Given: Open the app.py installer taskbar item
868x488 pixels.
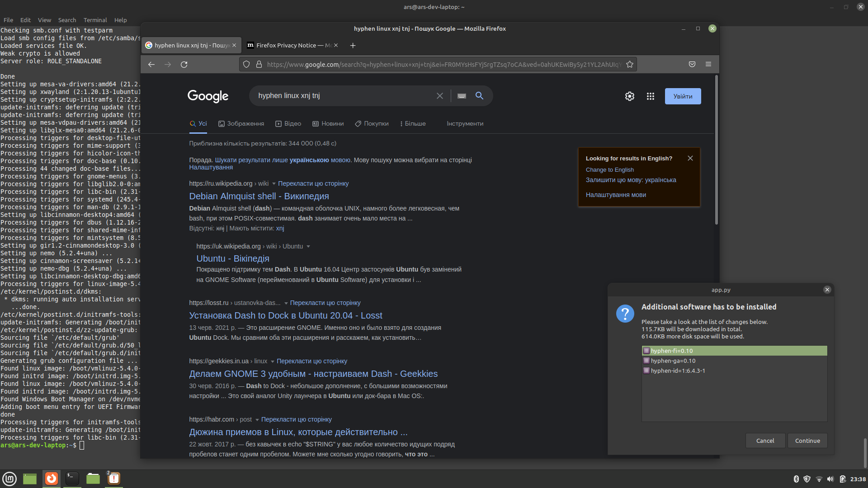Looking at the screenshot, I should 114,479.
